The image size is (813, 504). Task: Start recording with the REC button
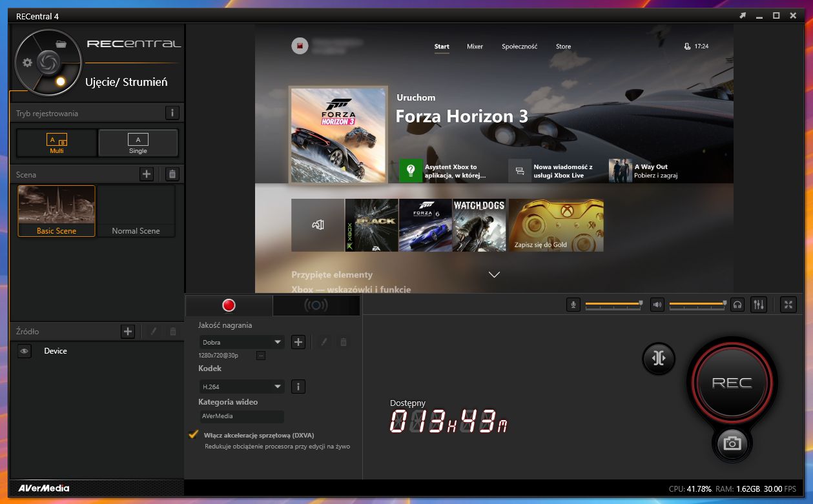pyautogui.click(x=732, y=383)
